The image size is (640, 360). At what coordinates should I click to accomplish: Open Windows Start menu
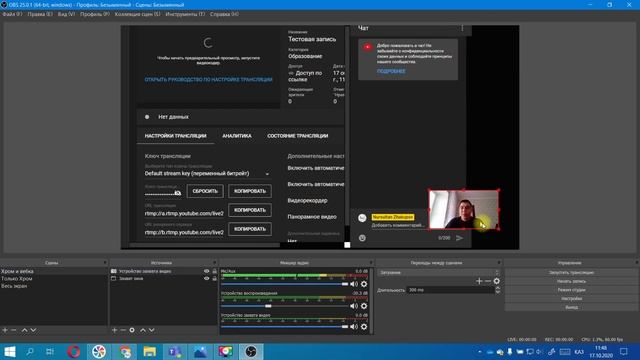9,351
